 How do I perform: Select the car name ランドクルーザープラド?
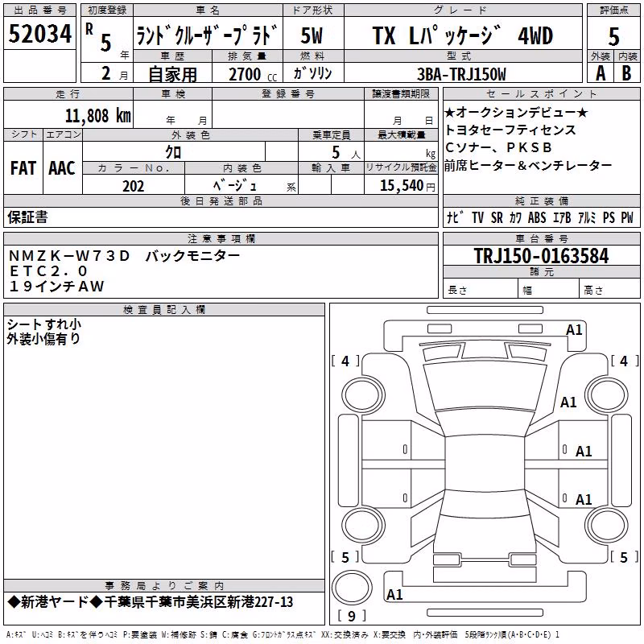(x=207, y=35)
